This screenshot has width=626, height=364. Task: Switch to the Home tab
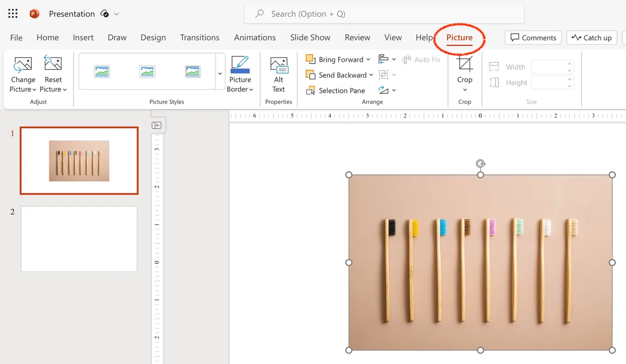47,38
